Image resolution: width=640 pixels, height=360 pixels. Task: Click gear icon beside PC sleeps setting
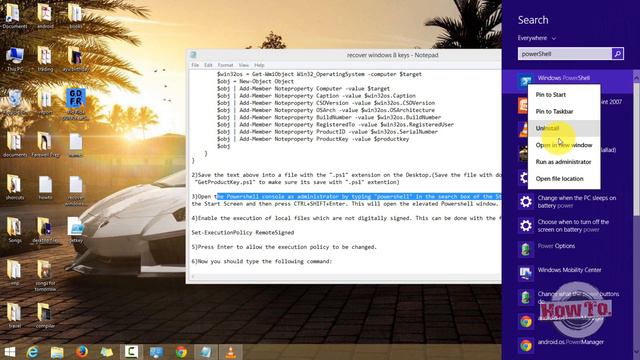[526, 202]
